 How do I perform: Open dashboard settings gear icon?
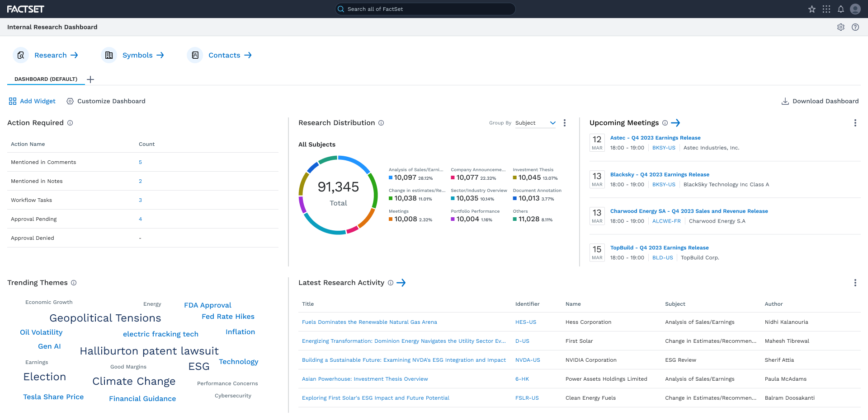(x=841, y=27)
